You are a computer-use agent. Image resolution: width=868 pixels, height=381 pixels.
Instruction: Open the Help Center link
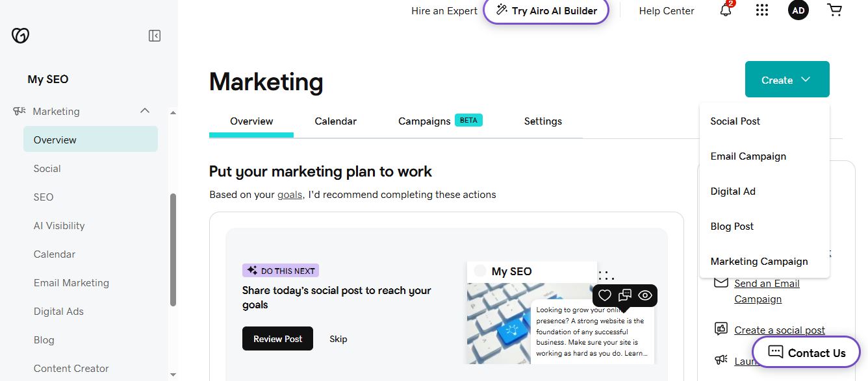(x=667, y=11)
